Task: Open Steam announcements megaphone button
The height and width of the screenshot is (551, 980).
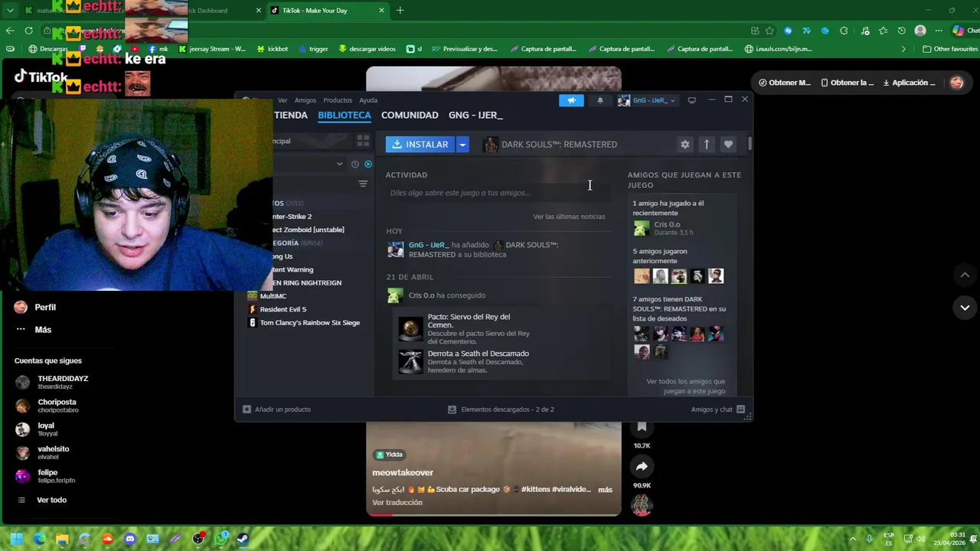Action: click(571, 100)
